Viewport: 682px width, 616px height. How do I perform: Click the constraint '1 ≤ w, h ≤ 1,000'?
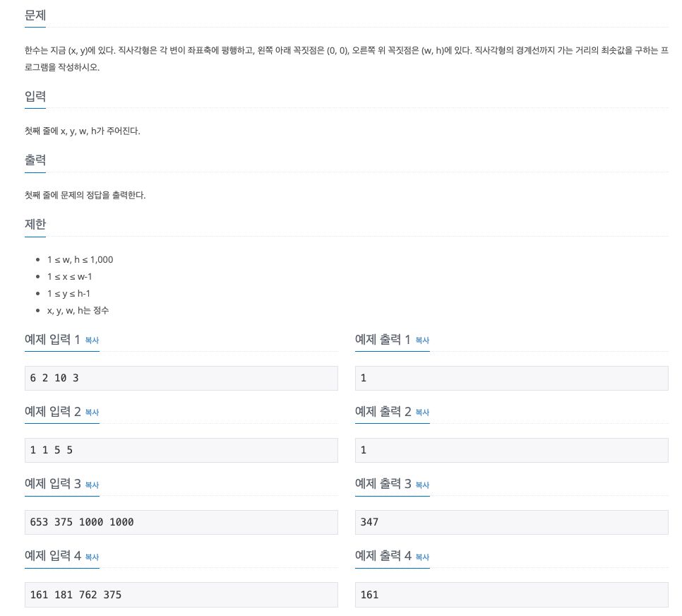pos(80,260)
